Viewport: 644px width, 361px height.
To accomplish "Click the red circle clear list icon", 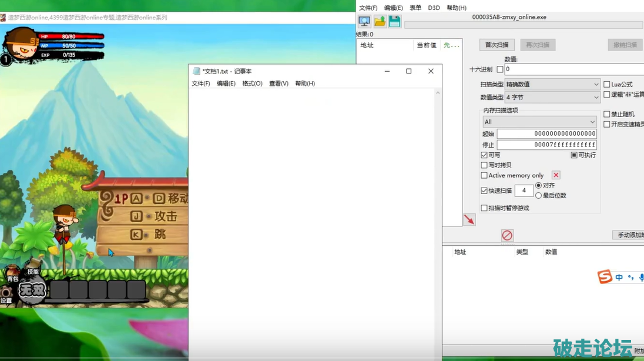I will (507, 235).
